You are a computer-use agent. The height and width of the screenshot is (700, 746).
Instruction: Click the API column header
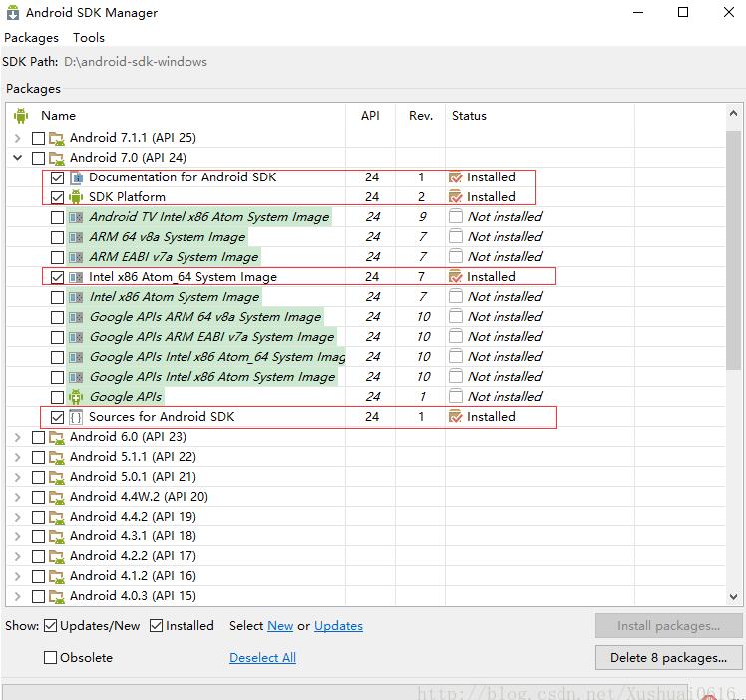coord(370,116)
